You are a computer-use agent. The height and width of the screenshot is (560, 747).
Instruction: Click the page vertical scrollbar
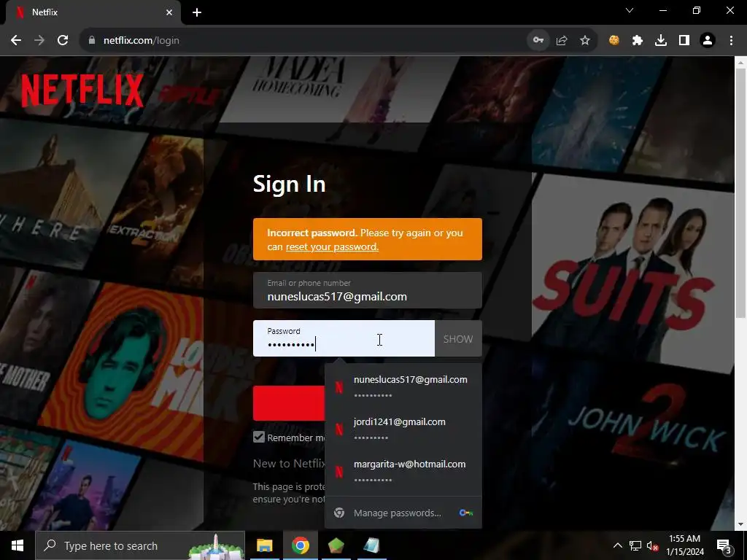pos(740,192)
